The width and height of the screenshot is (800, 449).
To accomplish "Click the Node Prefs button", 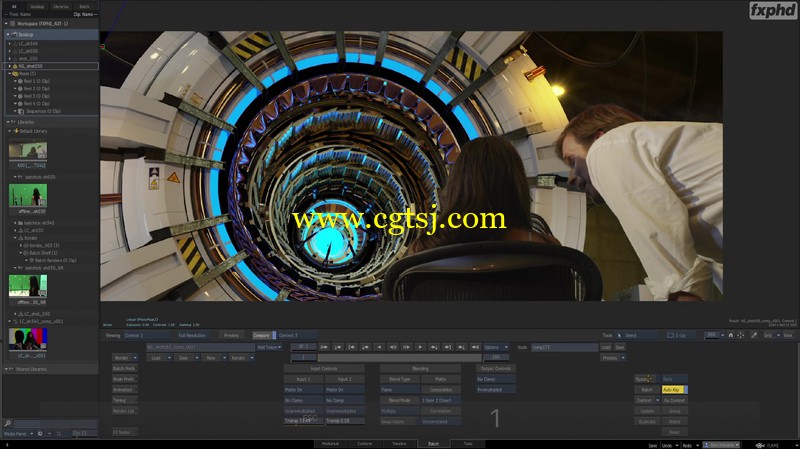I will (x=124, y=379).
